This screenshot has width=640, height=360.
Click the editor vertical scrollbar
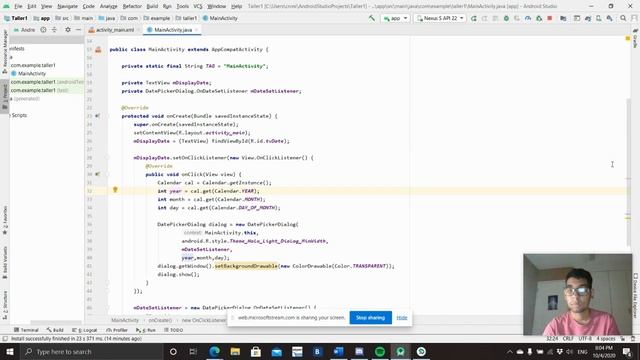629,172
